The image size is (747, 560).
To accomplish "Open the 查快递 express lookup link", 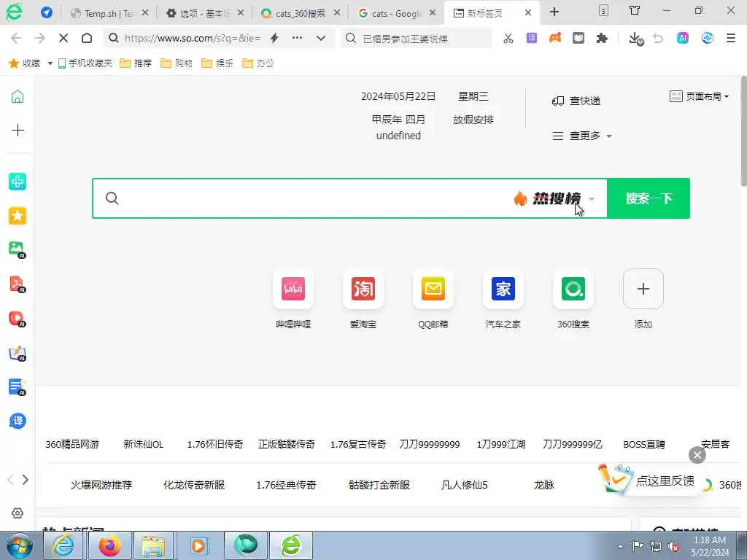I will 576,101.
